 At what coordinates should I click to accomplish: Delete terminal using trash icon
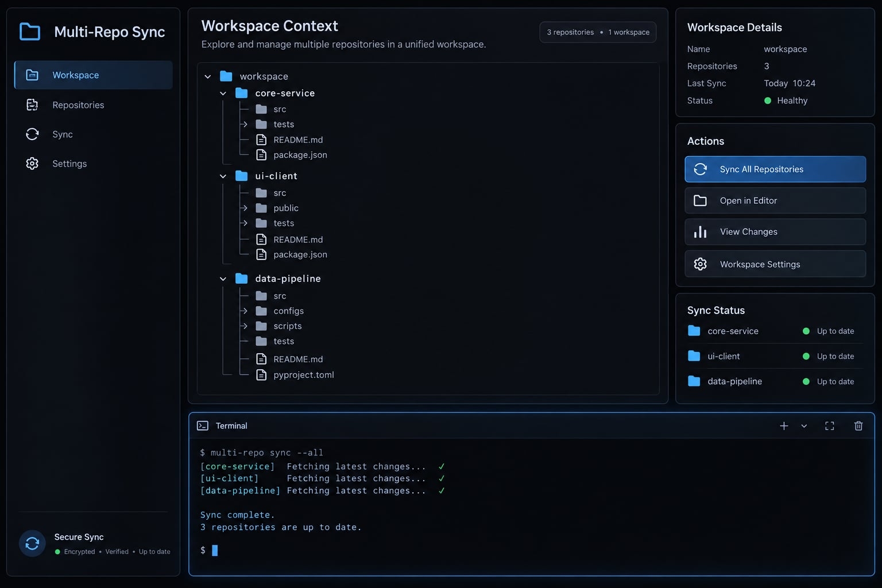tap(858, 425)
